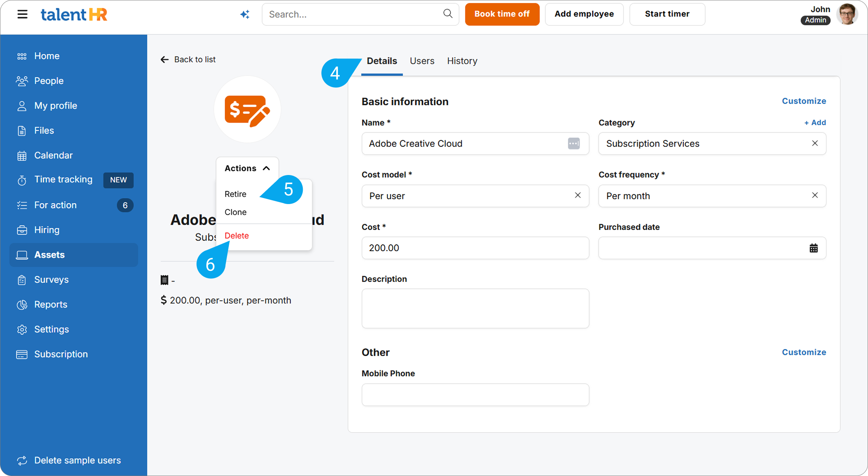Clear the Per month cost frequency

point(814,195)
